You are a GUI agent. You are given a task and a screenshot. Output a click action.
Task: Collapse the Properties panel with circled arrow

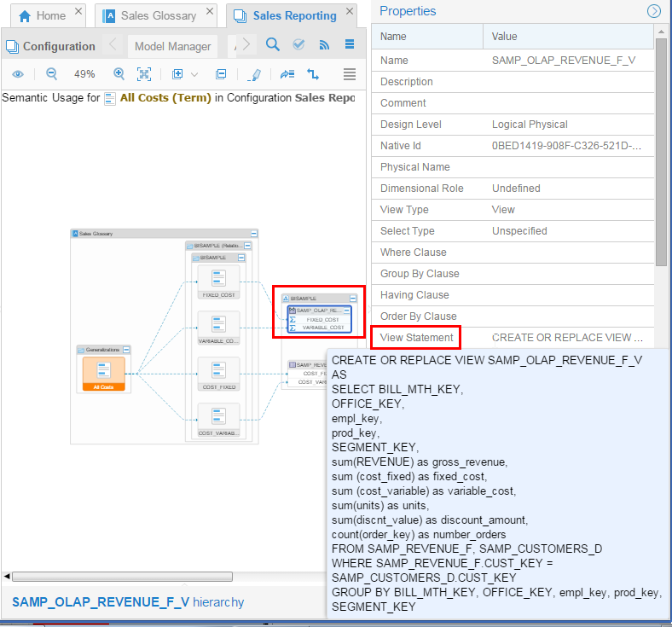coord(653,11)
